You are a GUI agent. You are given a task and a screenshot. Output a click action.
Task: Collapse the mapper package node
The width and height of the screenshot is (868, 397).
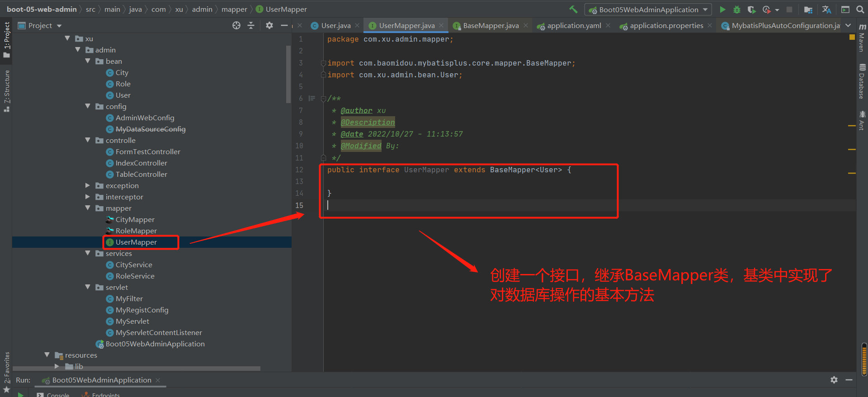[88, 208]
